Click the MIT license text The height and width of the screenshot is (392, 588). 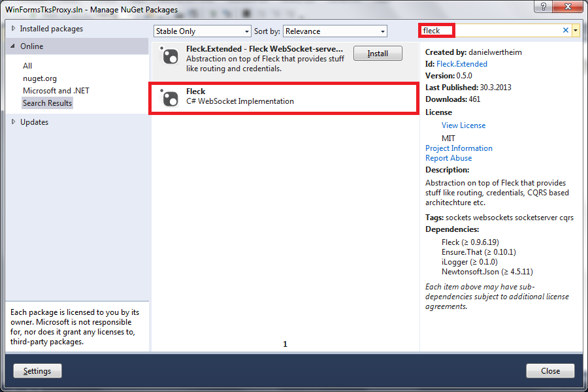tap(448, 138)
